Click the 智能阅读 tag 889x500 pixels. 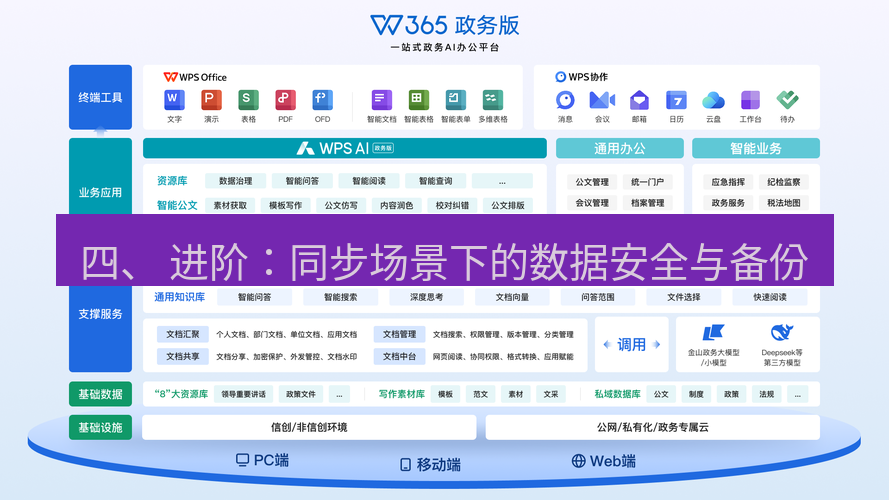coord(369,181)
